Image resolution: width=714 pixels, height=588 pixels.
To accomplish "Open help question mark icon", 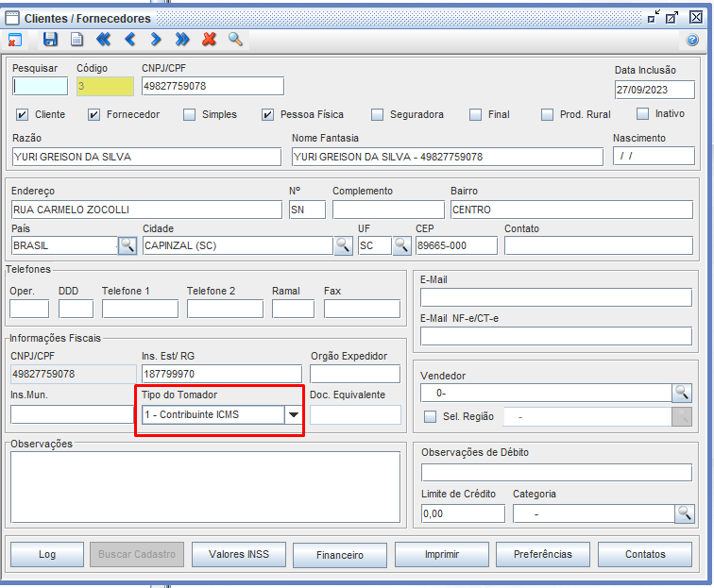I will [692, 40].
